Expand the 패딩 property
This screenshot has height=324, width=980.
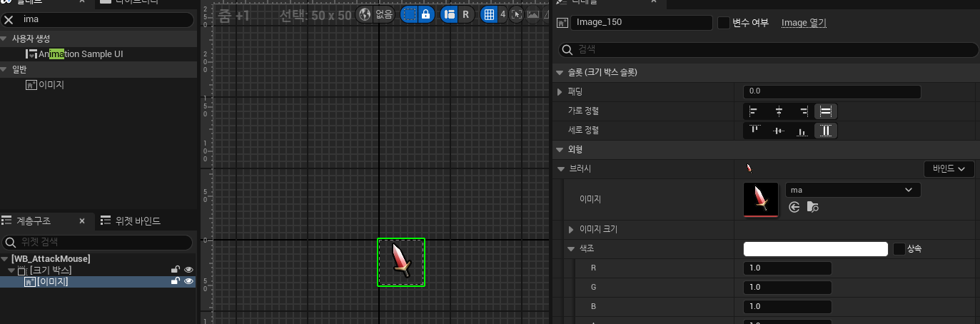560,92
